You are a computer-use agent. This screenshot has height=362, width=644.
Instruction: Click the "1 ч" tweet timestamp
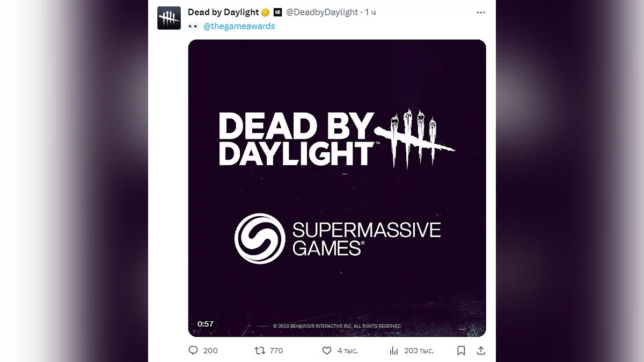[370, 12]
